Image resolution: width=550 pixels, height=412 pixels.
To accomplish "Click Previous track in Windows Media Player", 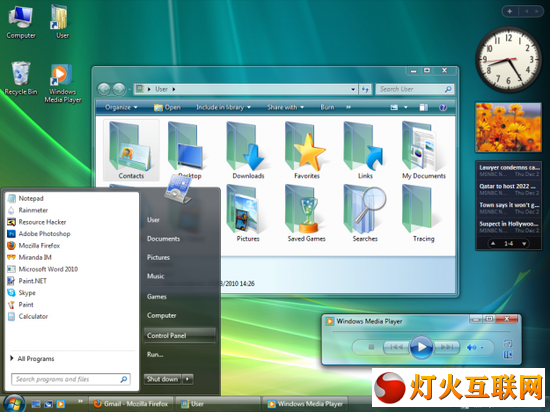I will [396, 347].
